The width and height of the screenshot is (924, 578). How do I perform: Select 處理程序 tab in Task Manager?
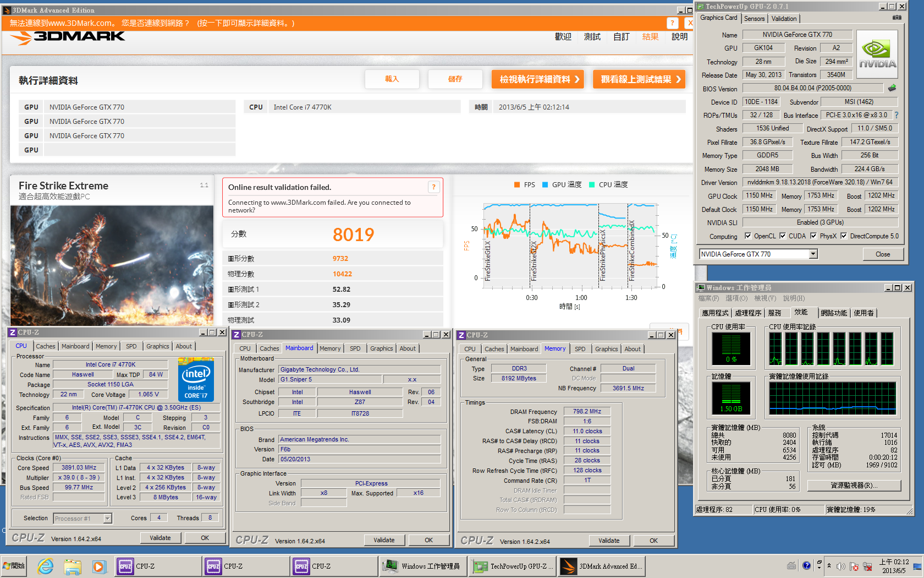(748, 313)
